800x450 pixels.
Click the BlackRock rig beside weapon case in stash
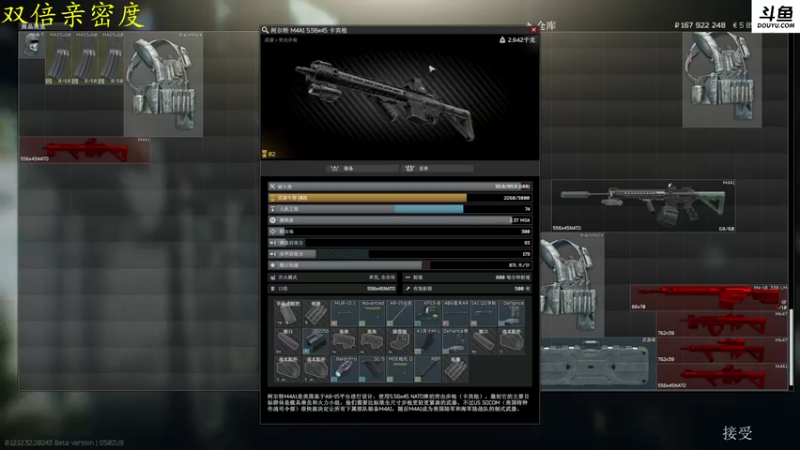[572, 284]
